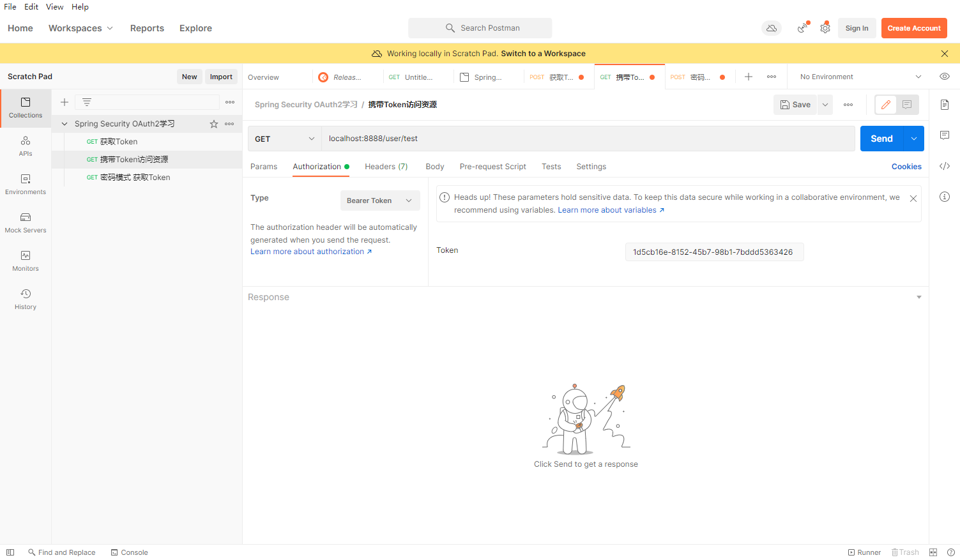The width and height of the screenshot is (960, 560).
Task: Open more actions next to Save button
Action: (x=848, y=105)
